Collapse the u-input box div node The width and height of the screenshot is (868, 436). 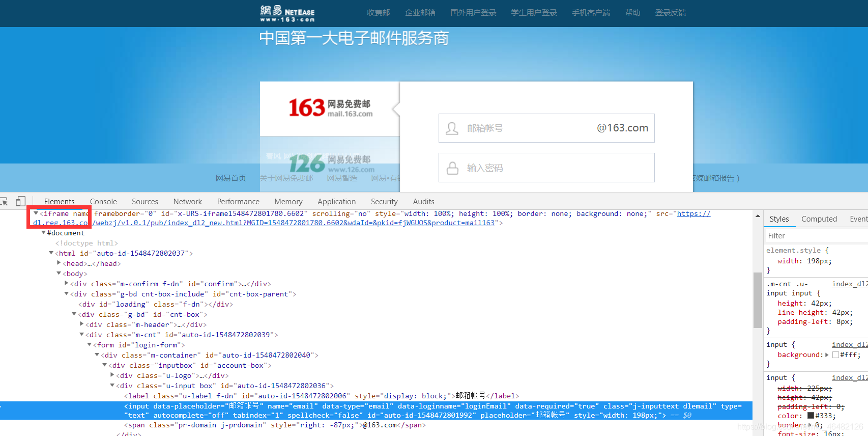[x=112, y=386]
